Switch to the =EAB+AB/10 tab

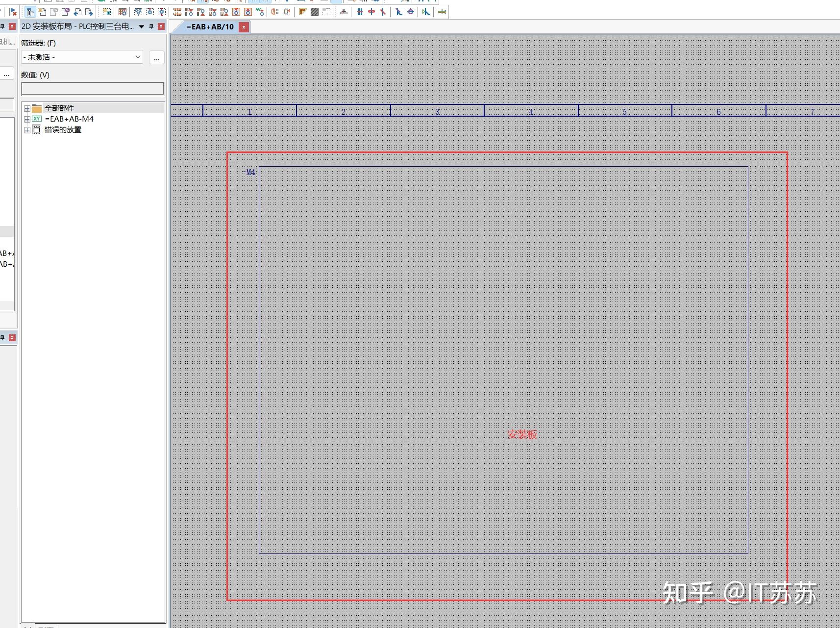coord(210,27)
